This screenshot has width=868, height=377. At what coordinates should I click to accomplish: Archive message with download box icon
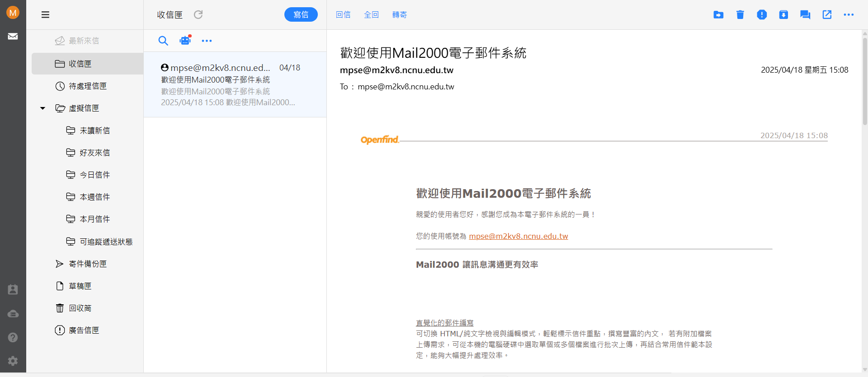click(783, 15)
